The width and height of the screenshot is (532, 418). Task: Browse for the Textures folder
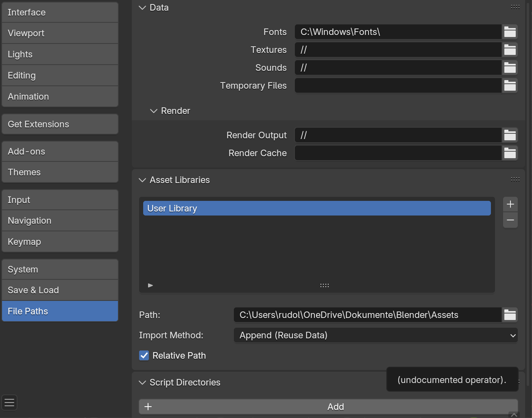pos(510,50)
